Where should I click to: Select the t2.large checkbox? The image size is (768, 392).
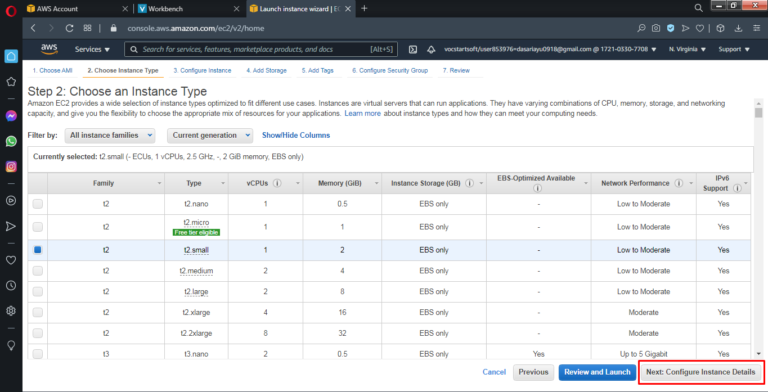(x=38, y=292)
